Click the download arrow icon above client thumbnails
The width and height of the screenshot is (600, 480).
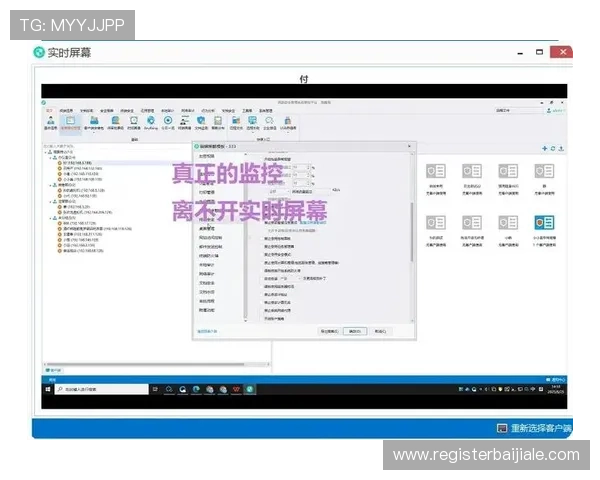coord(561,148)
